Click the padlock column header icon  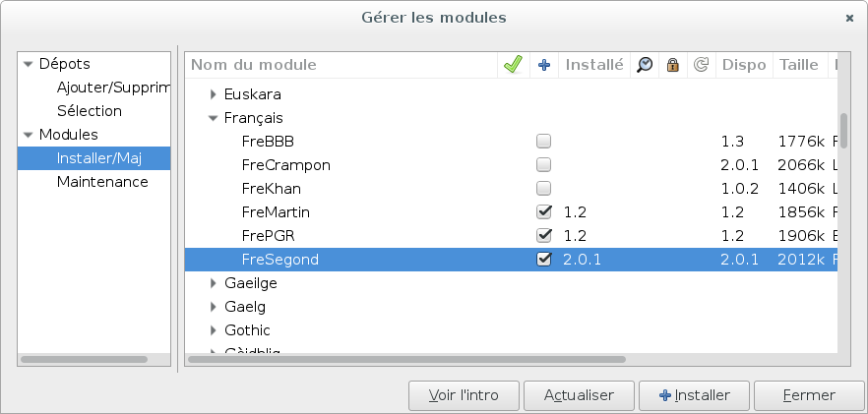point(672,65)
